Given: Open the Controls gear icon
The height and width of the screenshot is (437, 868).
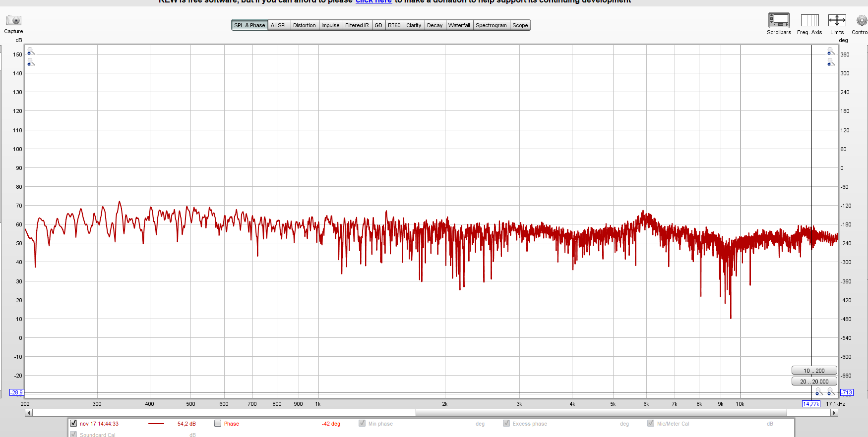Looking at the screenshot, I should [x=862, y=20].
